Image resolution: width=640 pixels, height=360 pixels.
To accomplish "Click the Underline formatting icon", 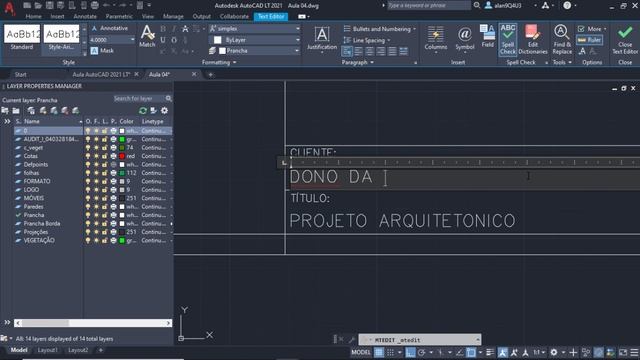I will [x=163, y=40].
